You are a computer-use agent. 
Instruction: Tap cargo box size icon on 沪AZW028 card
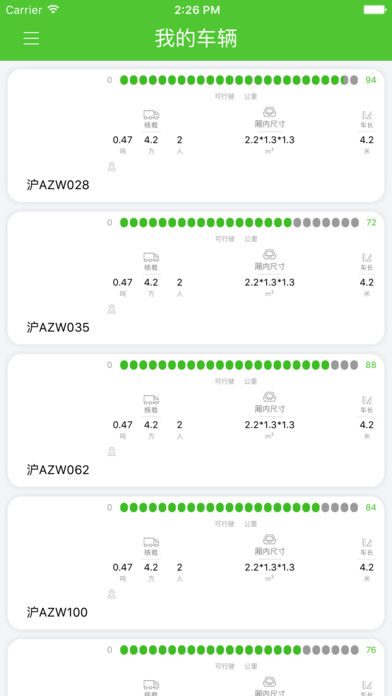[269, 112]
